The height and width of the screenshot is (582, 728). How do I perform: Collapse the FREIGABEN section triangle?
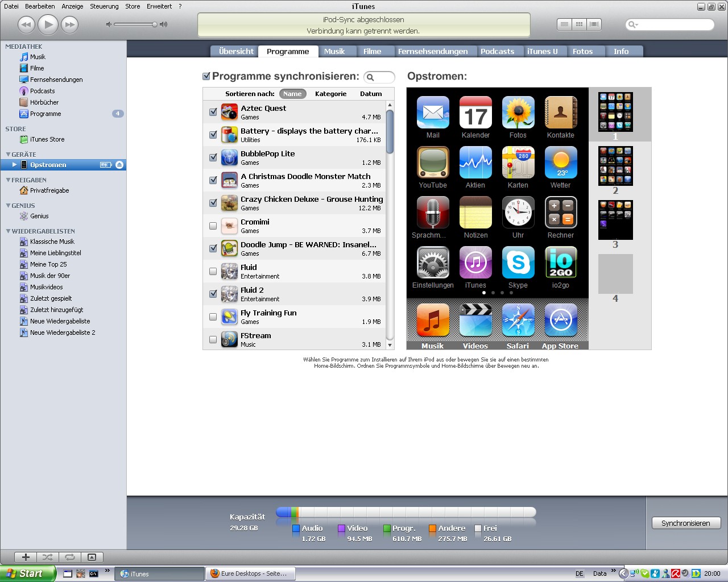point(8,180)
